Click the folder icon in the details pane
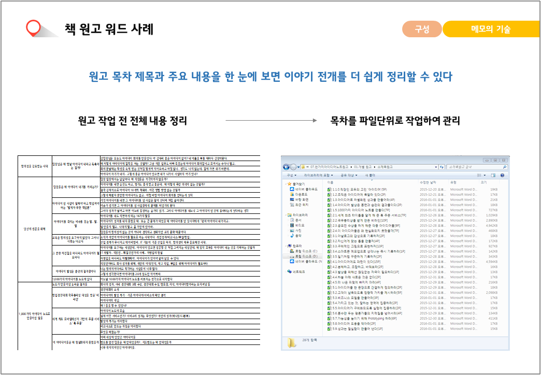 coord(292,342)
